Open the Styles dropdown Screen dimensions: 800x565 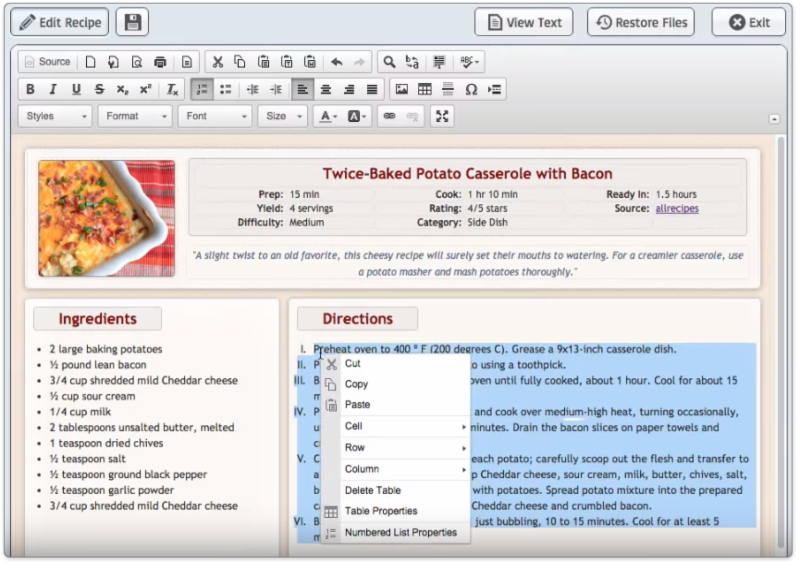point(54,116)
